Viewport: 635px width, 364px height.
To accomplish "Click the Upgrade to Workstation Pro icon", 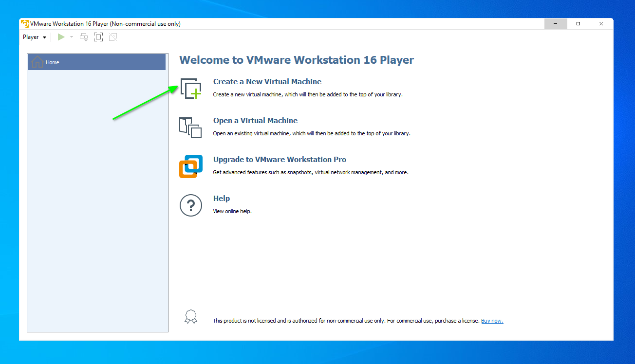I will pos(190,166).
